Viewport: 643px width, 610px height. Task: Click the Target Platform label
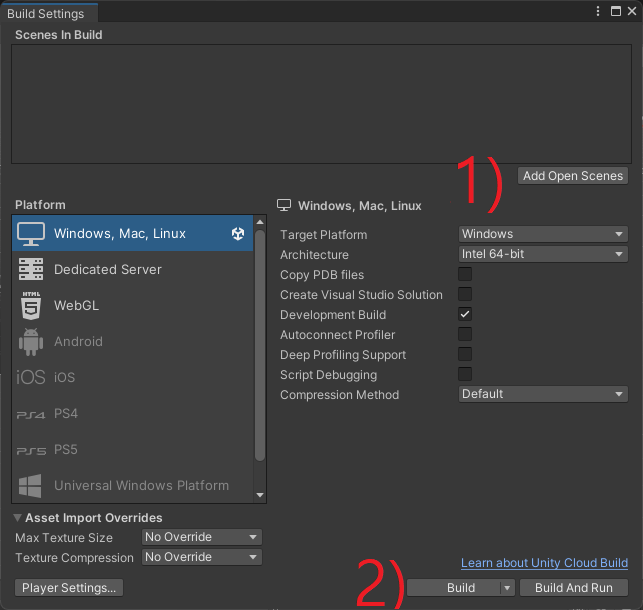coord(324,235)
